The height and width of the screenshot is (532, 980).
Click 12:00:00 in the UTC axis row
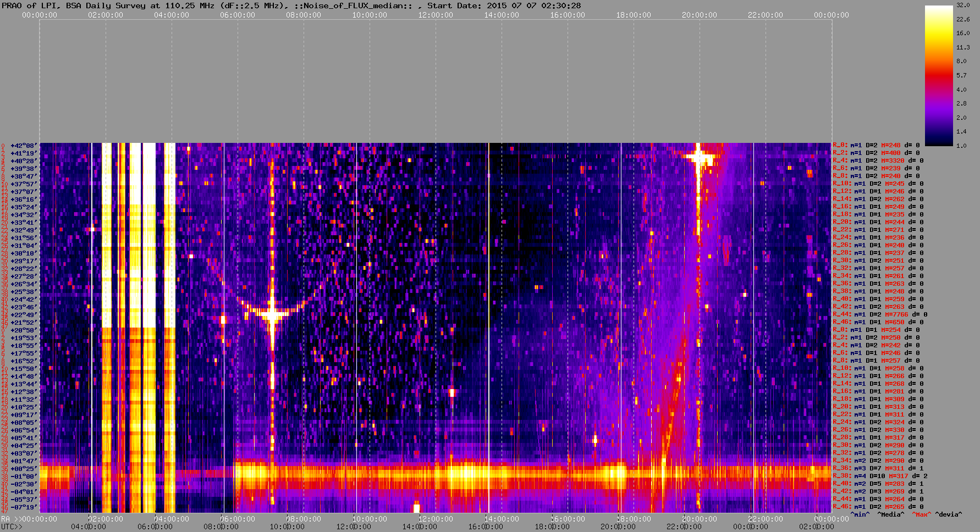tap(353, 527)
